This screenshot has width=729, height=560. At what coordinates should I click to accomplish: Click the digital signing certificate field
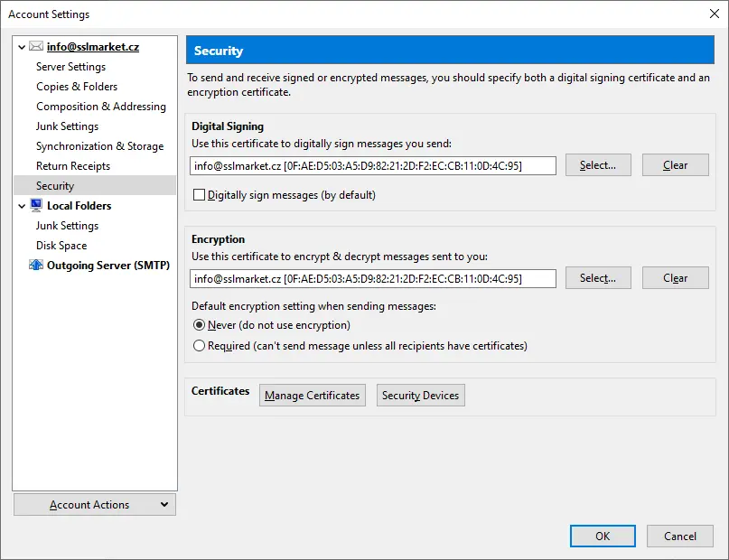click(x=373, y=166)
